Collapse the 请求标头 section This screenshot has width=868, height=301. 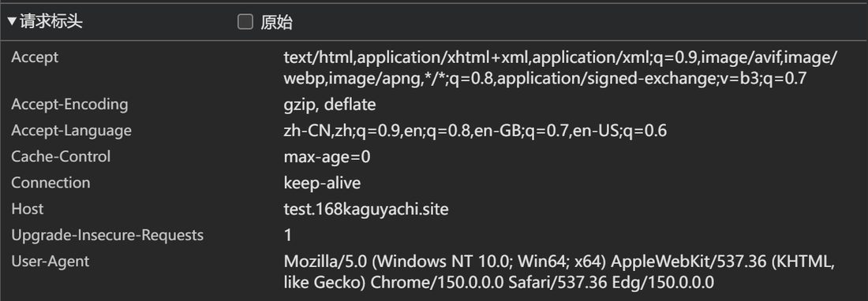[46, 22]
